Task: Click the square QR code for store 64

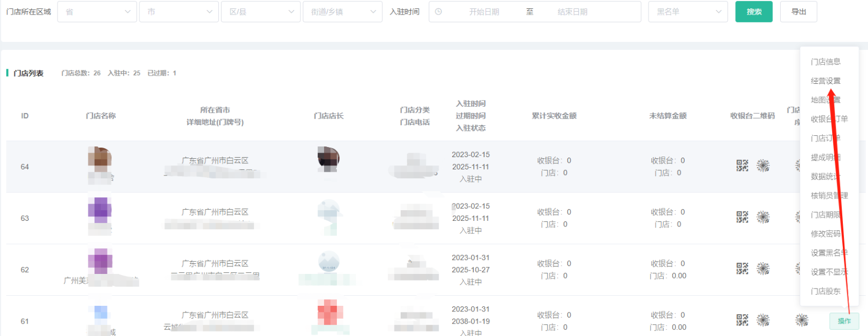Action: coord(742,165)
